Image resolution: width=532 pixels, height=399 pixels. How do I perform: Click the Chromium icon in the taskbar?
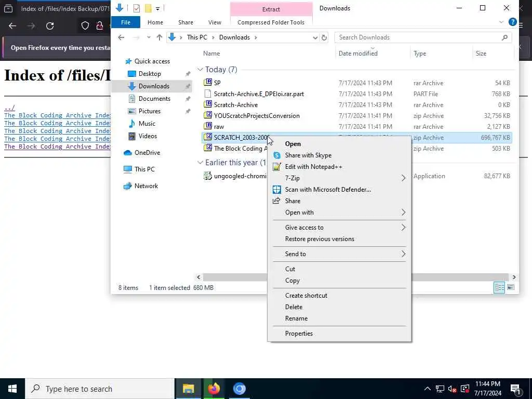239,389
